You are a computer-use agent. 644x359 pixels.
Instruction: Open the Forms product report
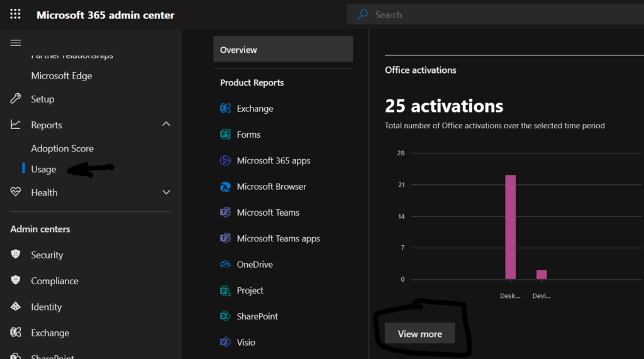tap(248, 135)
